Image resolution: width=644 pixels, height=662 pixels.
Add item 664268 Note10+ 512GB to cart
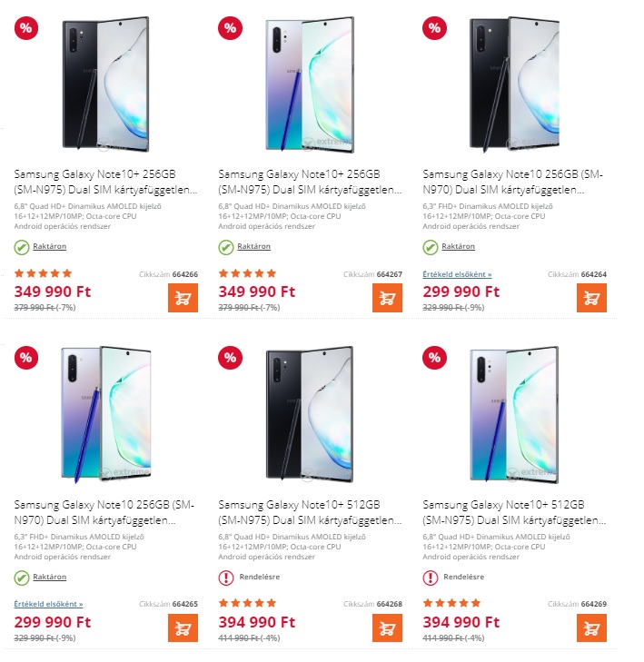click(387, 627)
